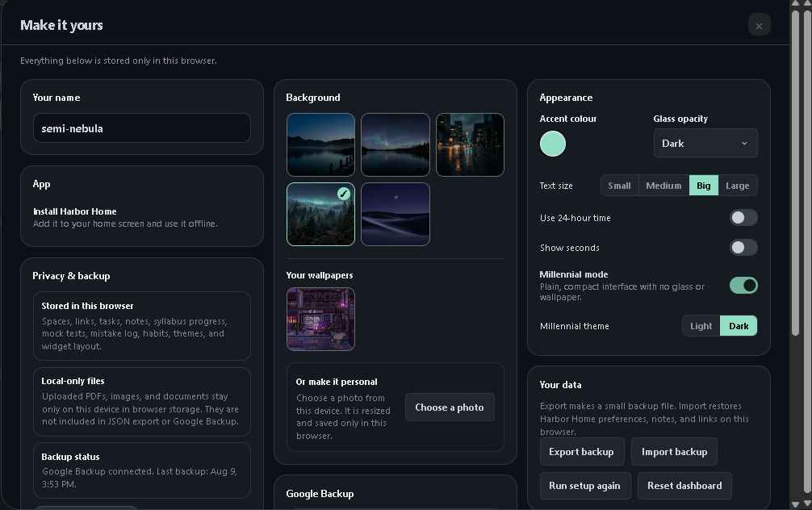Click Install Harbor Home

(75, 211)
